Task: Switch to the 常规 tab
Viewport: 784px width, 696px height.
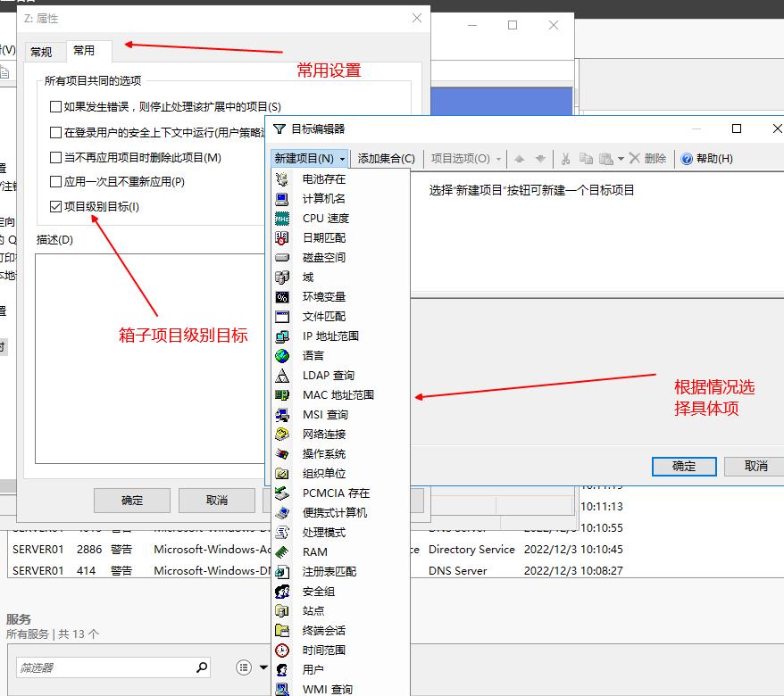Action: 40,51
